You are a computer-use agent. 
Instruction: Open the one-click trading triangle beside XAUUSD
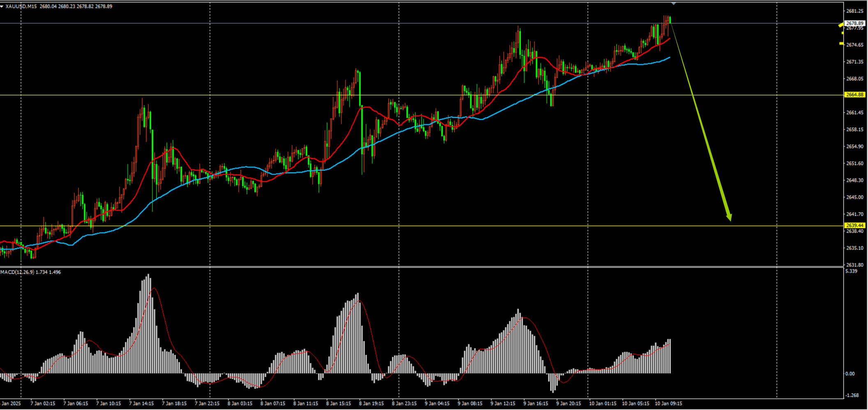pos(2,7)
